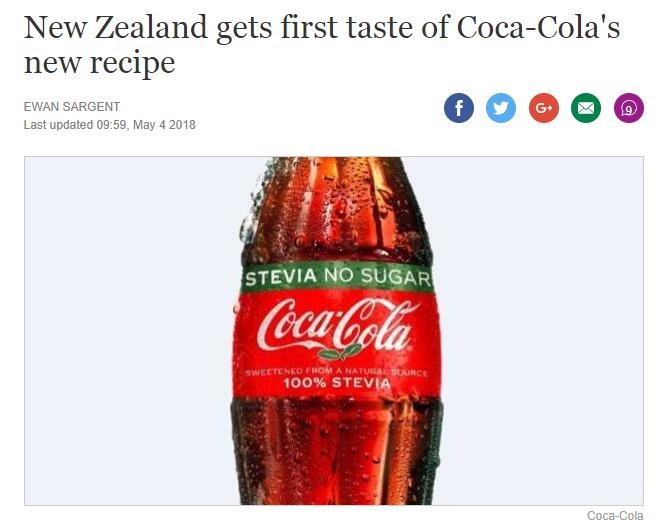Click the Coca-Cola photo credit caption
The image size is (662, 520).
tap(615, 515)
